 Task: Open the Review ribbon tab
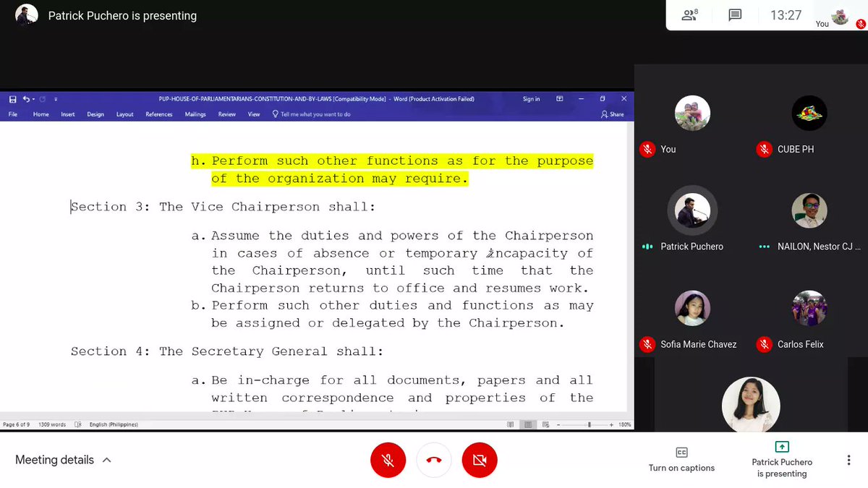[x=227, y=114]
